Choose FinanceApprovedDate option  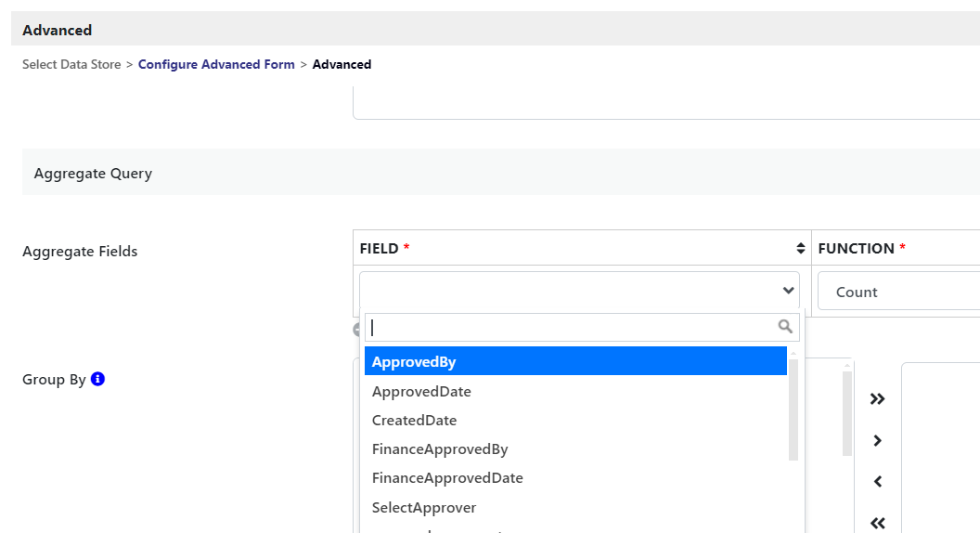pyautogui.click(x=575, y=478)
